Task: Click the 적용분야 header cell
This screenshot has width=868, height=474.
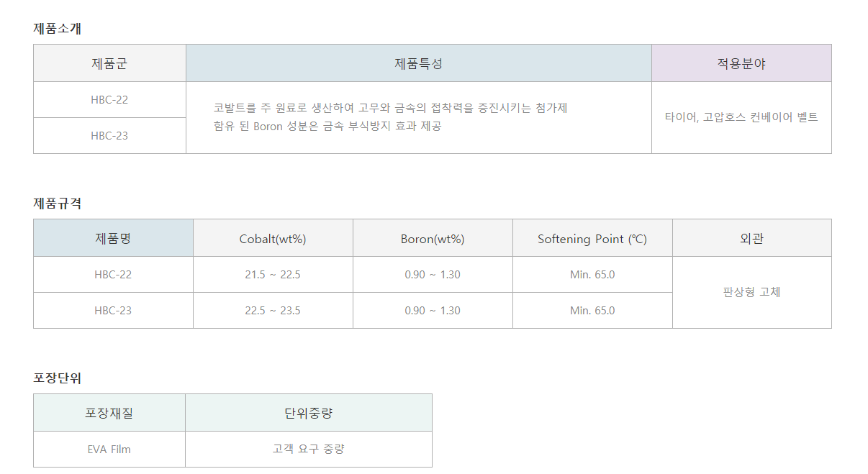Action: pyautogui.click(x=741, y=63)
